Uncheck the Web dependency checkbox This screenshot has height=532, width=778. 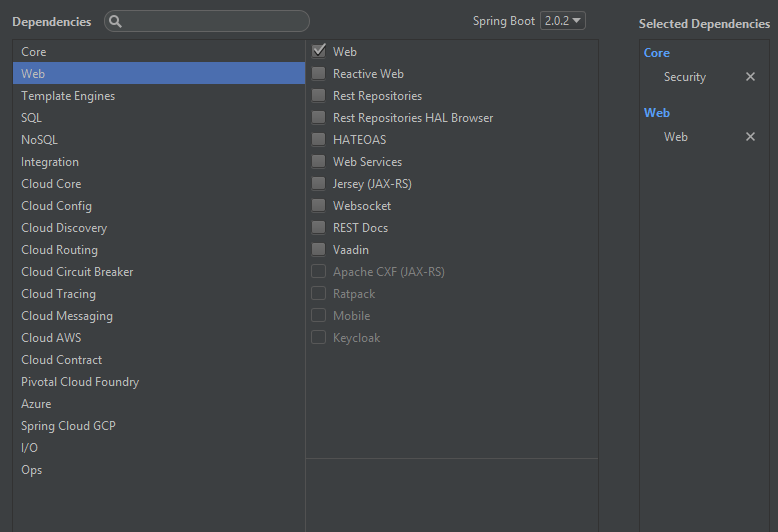[x=319, y=51]
